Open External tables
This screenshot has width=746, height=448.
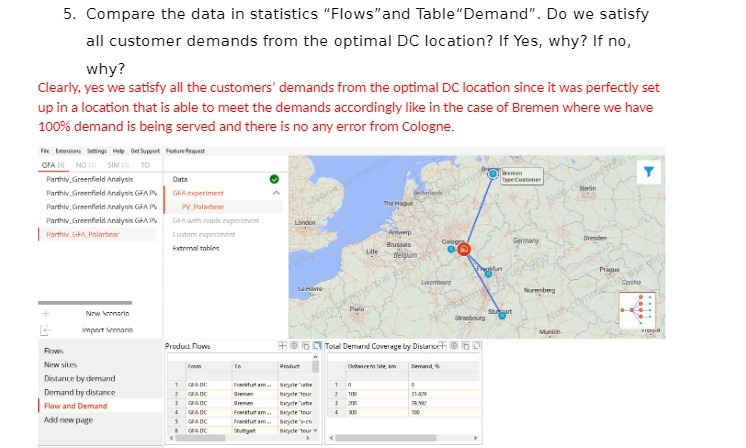(196, 248)
